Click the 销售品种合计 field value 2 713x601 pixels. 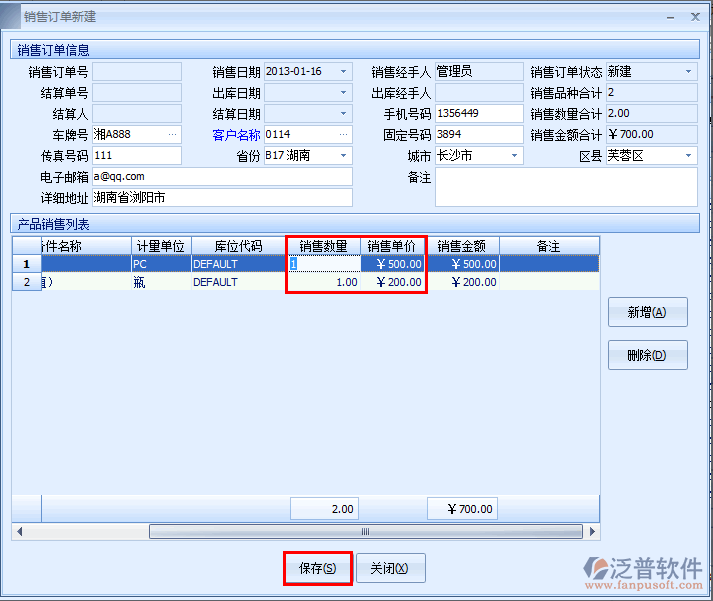tap(652, 93)
